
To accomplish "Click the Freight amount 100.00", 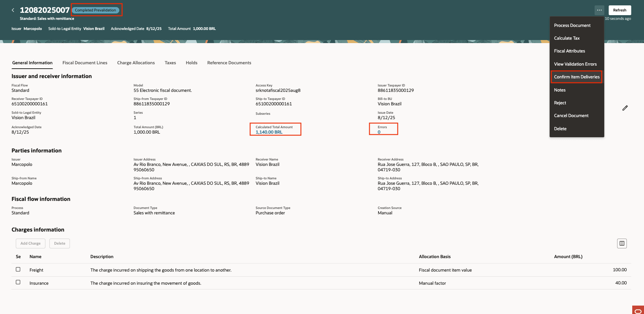I will pyautogui.click(x=619, y=270).
